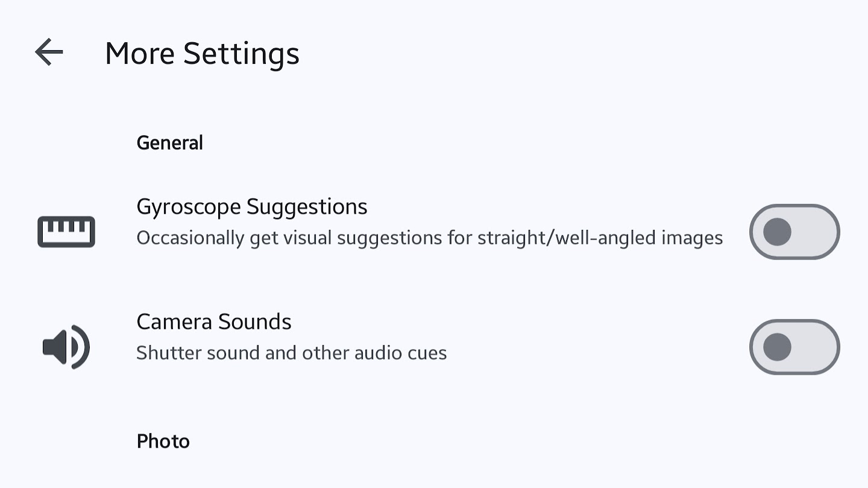Click the word 'Gyroscope' in the setting title
Screen dimensions: 868x488
click(189, 207)
